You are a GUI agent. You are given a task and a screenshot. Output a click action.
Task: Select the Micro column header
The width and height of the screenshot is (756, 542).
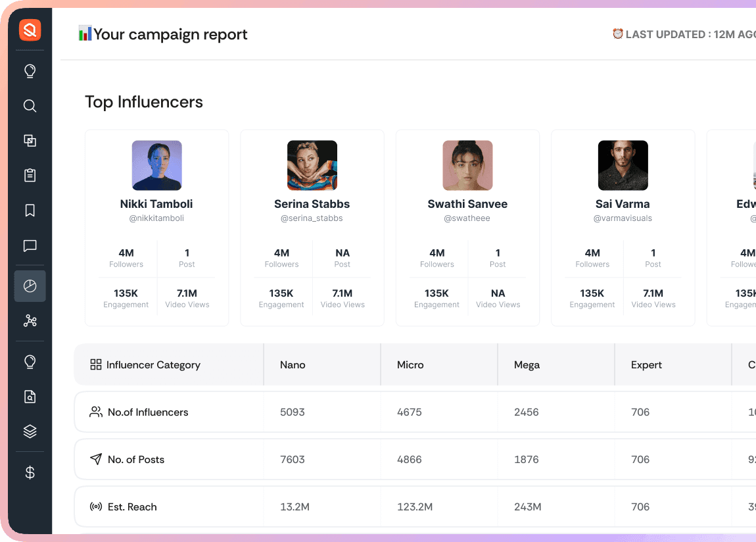click(410, 365)
